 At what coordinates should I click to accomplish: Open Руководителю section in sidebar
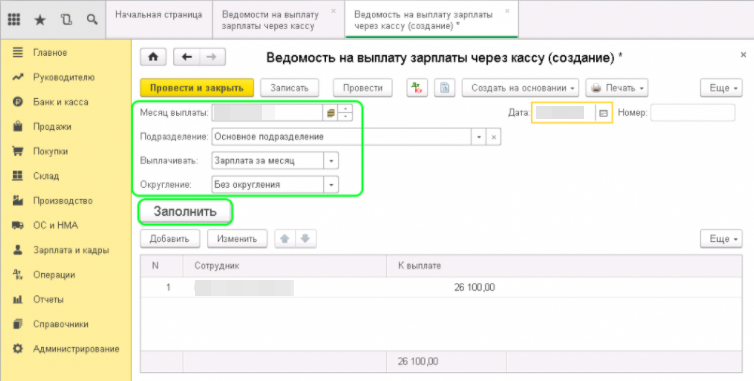(63, 77)
